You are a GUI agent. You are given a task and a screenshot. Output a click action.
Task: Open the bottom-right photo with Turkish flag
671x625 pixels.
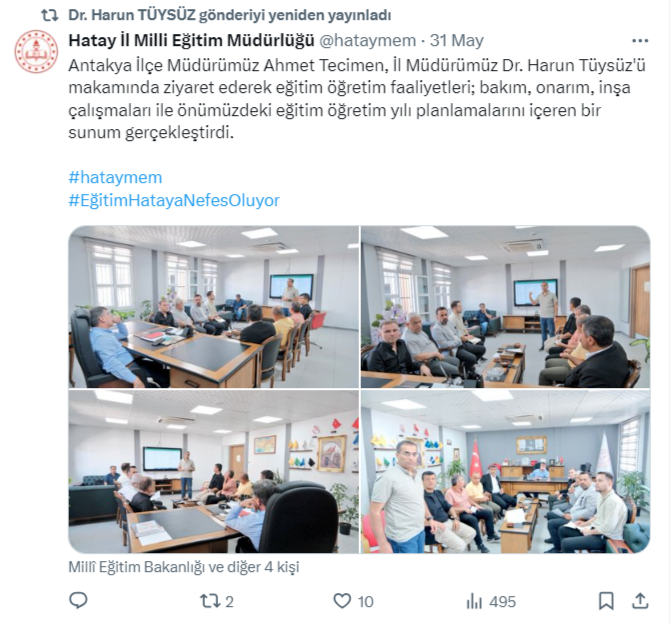point(505,471)
